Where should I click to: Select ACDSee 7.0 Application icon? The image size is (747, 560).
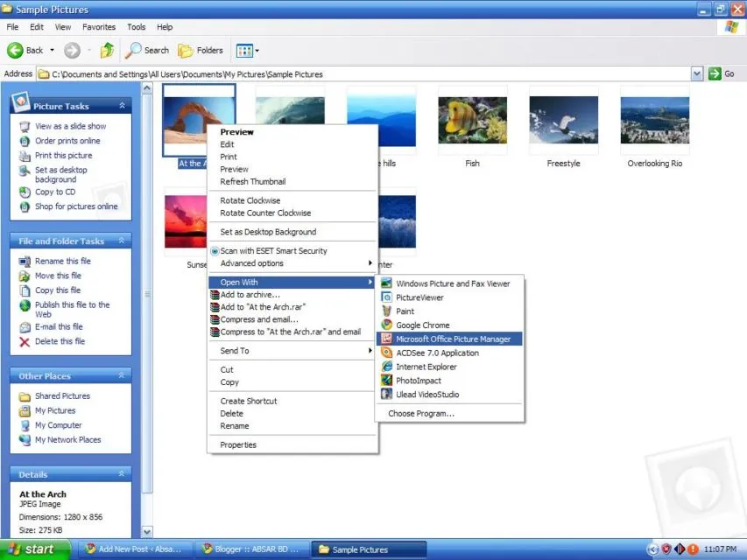click(x=387, y=353)
